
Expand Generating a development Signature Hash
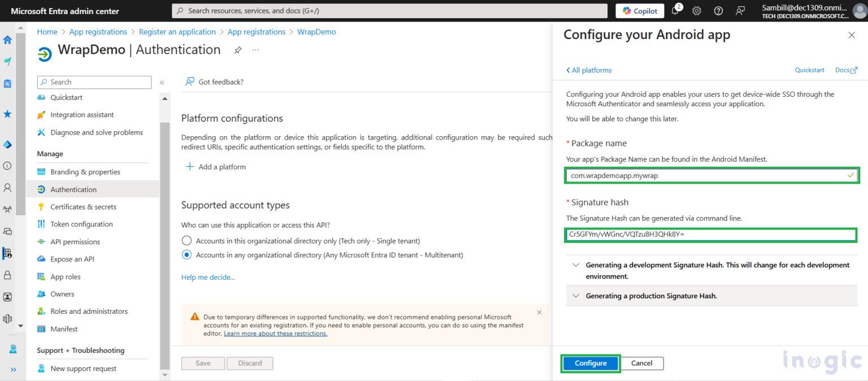pyautogui.click(x=575, y=264)
